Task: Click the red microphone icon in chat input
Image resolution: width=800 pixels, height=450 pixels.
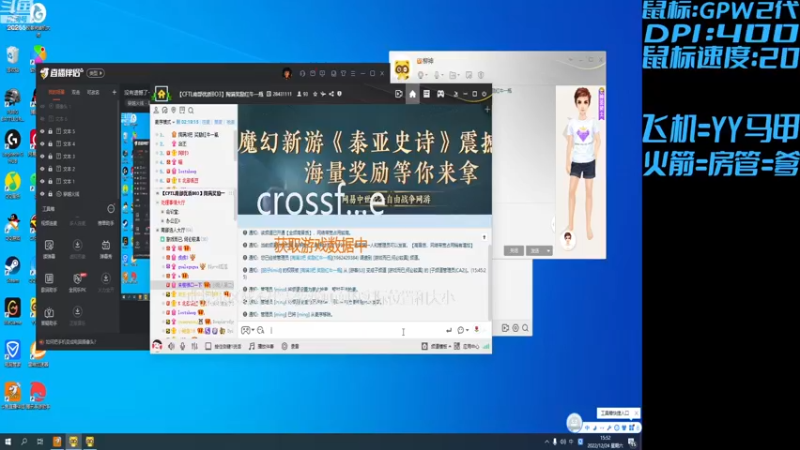Action: click(477, 330)
